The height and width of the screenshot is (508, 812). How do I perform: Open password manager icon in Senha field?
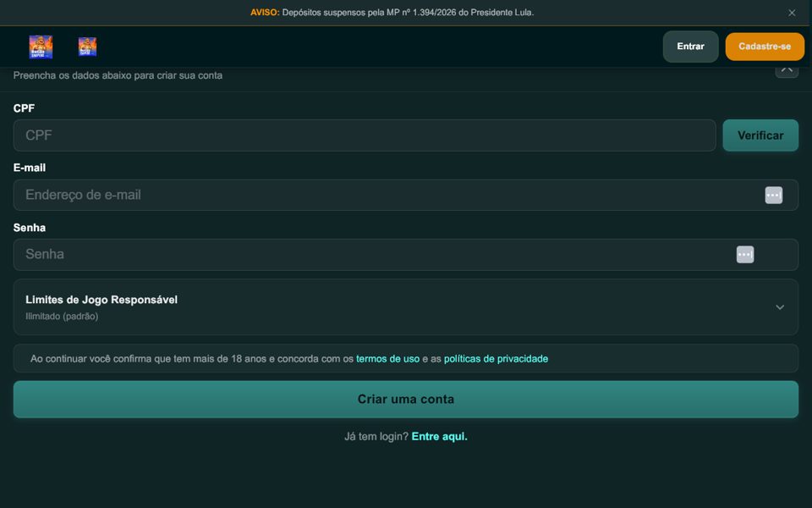pos(745,255)
